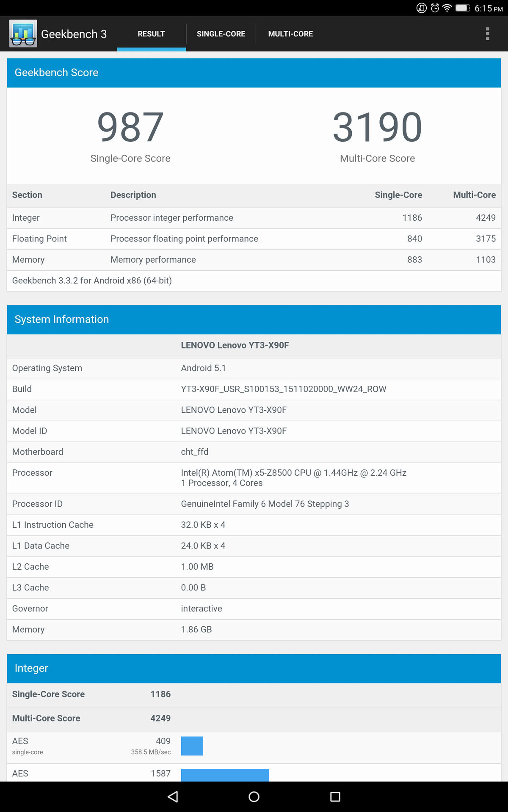
Task: Tap the Android home circle button
Action: 254,797
